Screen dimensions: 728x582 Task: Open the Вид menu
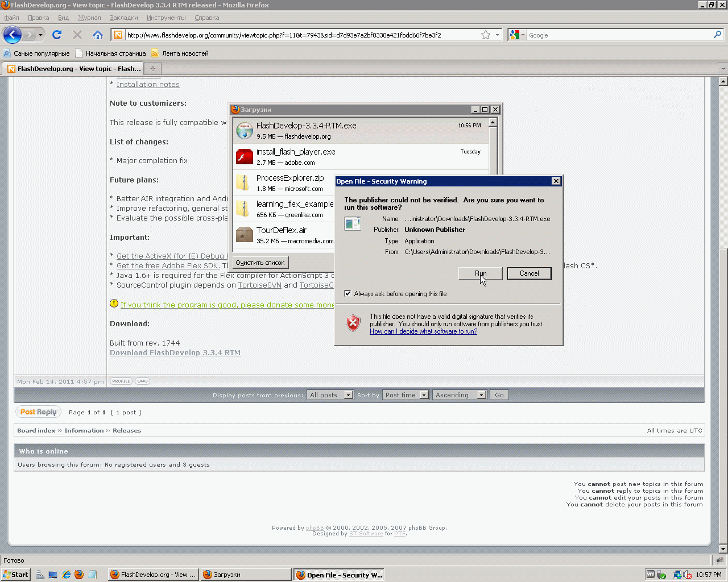click(63, 18)
